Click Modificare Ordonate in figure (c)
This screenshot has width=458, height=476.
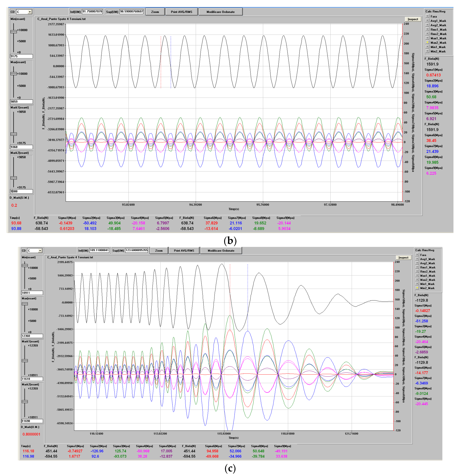(x=221, y=250)
